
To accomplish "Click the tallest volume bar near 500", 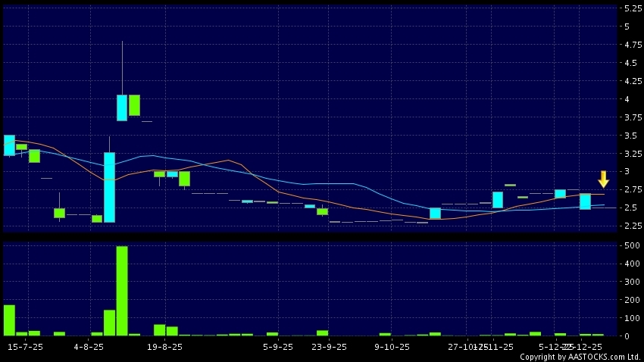I will coord(122,291).
